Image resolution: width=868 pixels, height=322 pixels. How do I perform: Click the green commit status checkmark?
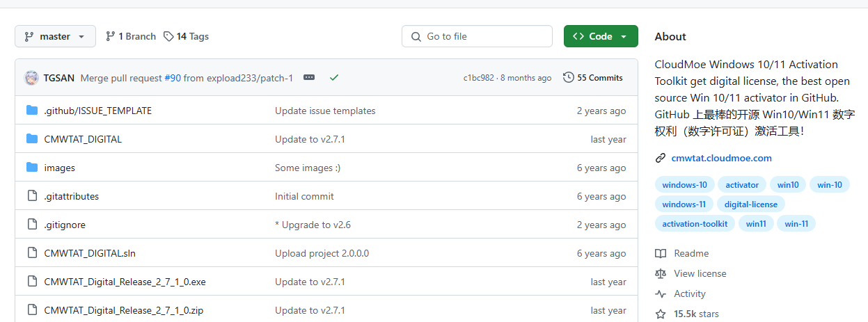pyautogui.click(x=334, y=78)
